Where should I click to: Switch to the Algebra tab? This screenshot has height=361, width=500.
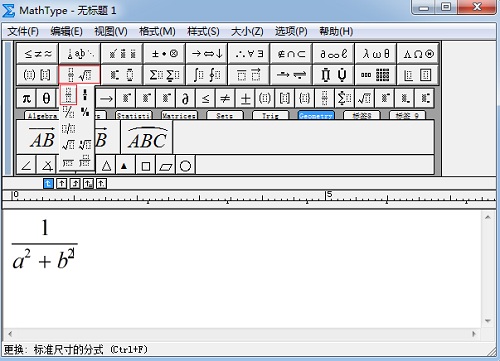(x=42, y=115)
